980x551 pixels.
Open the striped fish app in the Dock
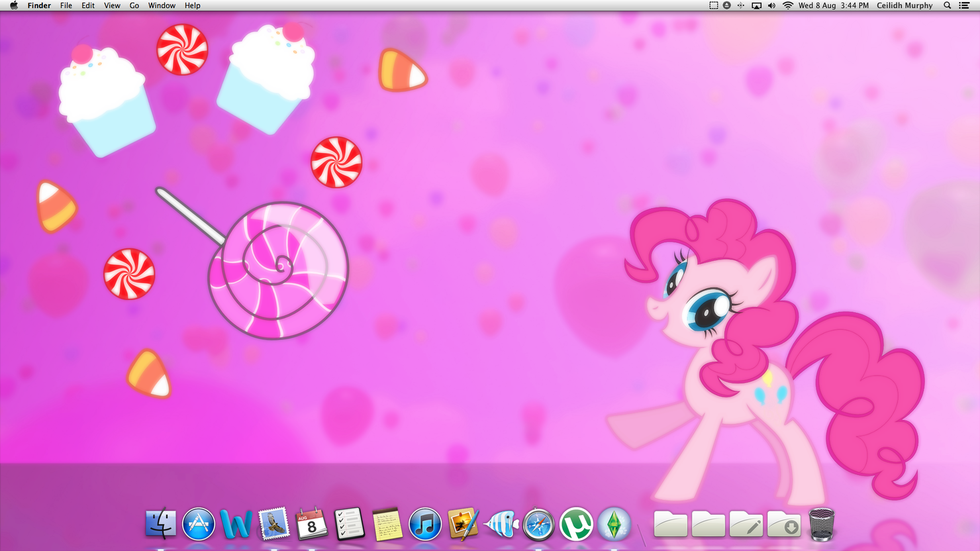(501, 524)
